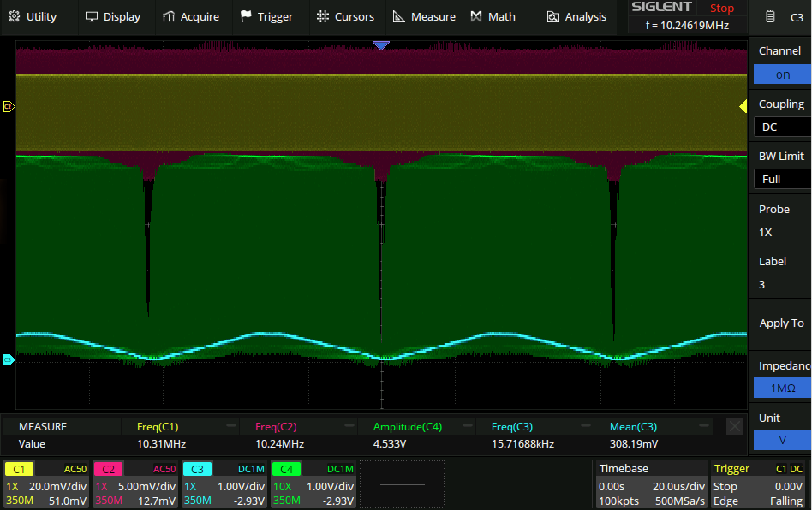Open the Math menu

493,16
